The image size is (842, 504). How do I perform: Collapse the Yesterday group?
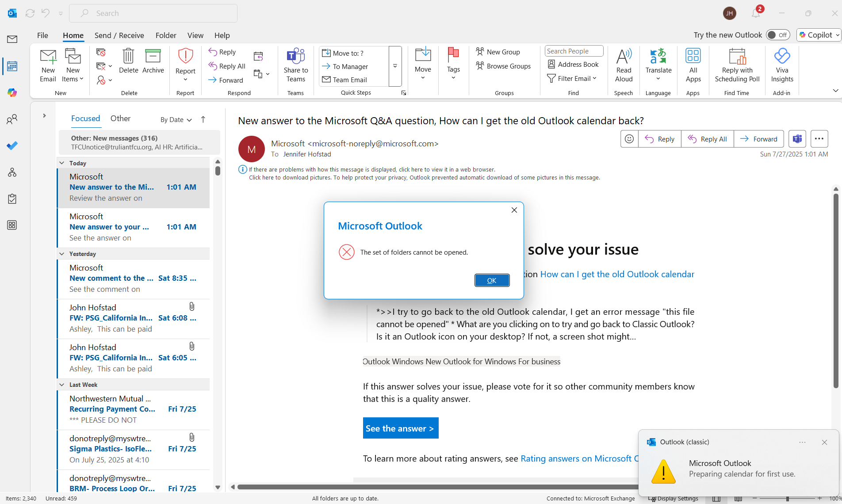click(x=62, y=253)
